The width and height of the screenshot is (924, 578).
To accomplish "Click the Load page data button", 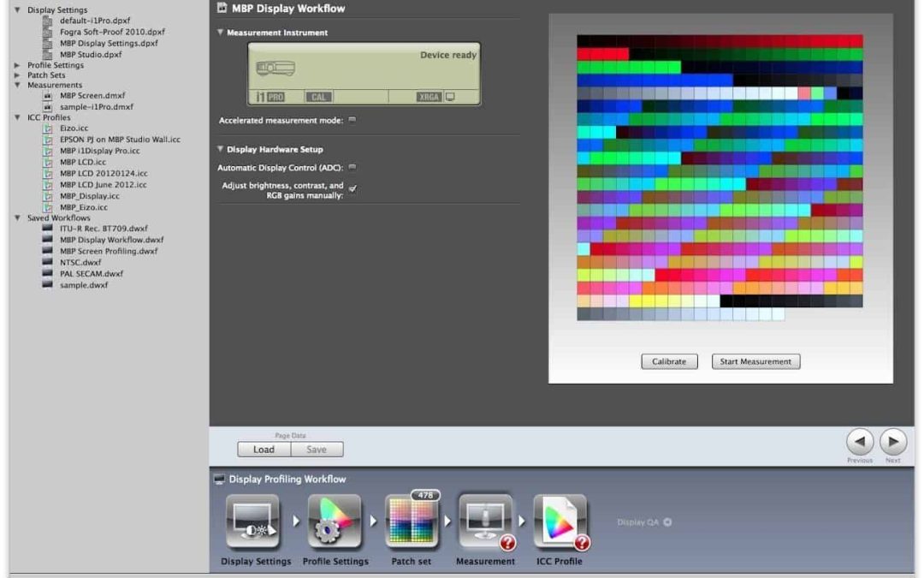I will [264, 450].
